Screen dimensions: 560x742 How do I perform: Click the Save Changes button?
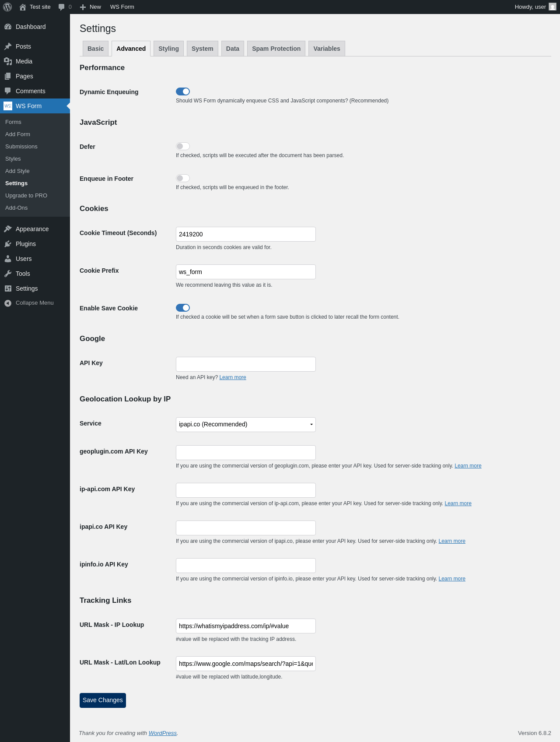tap(103, 700)
